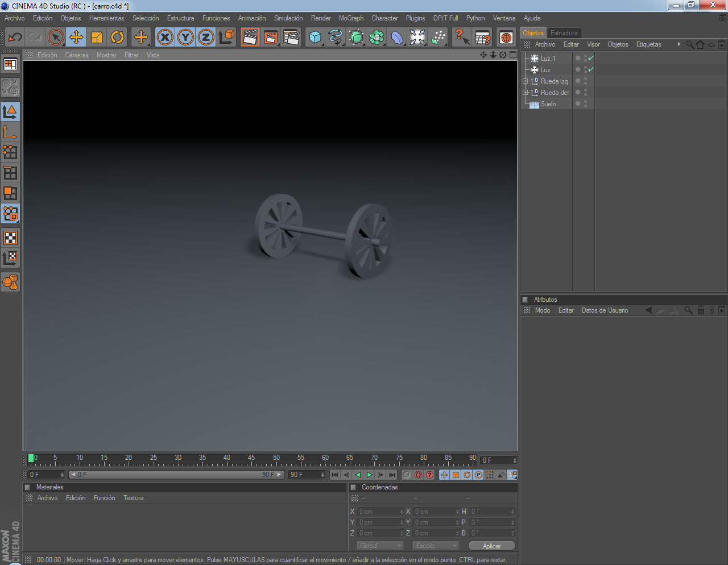
Task: Click the X position field in Coordenadas
Action: [x=380, y=512]
